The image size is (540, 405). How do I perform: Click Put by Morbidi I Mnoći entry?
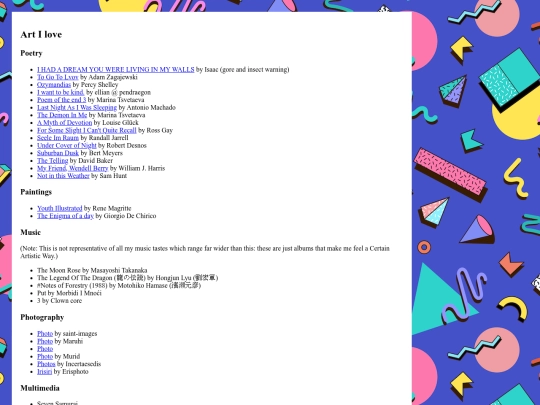69,293
